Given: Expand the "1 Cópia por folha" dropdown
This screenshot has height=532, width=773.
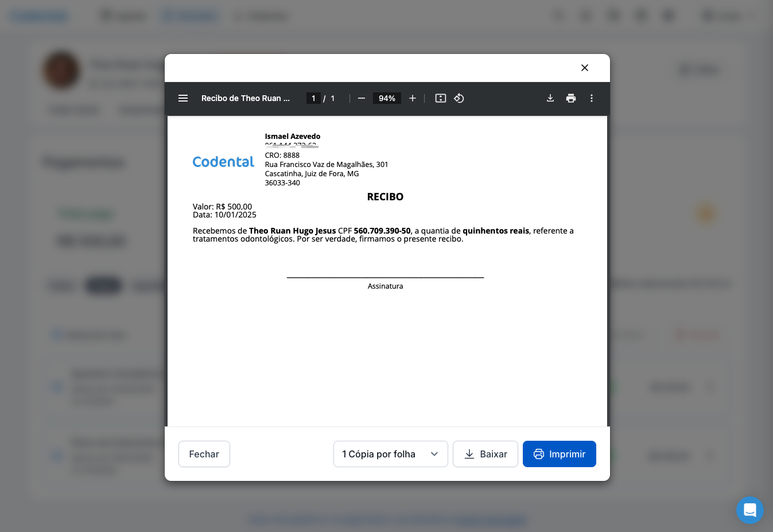Looking at the screenshot, I should click(x=390, y=454).
